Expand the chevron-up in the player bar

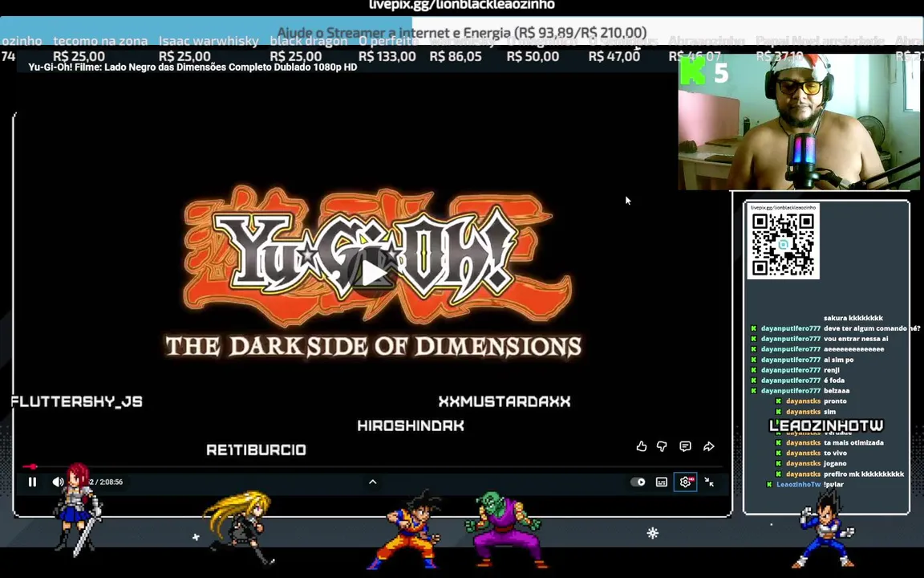(x=373, y=482)
